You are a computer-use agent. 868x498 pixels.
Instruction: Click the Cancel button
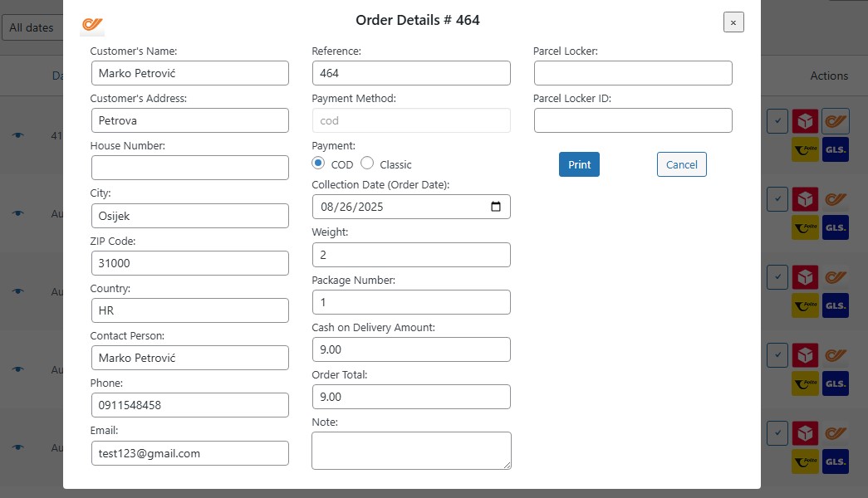click(681, 164)
